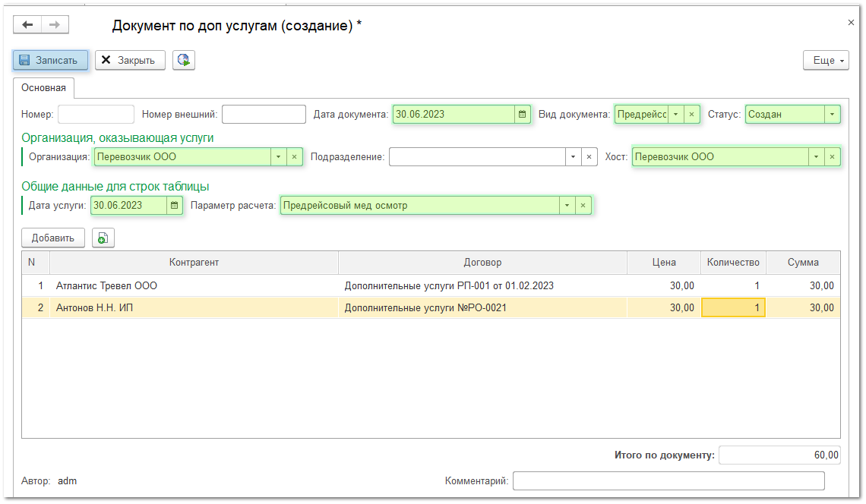
Task: Click the Комментарий input field
Action: pos(668,481)
